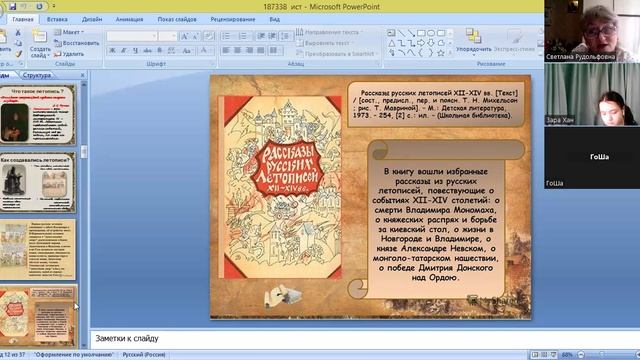Open the font size combo box
640x360 pixels.
[168, 36]
